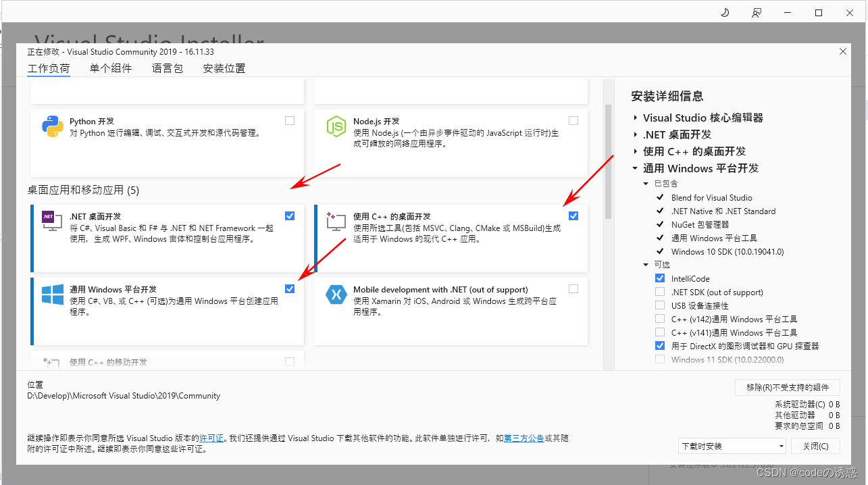Select 通用 Windows 平台工具 included component
The image size is (868, 485).
pos(714,238)
